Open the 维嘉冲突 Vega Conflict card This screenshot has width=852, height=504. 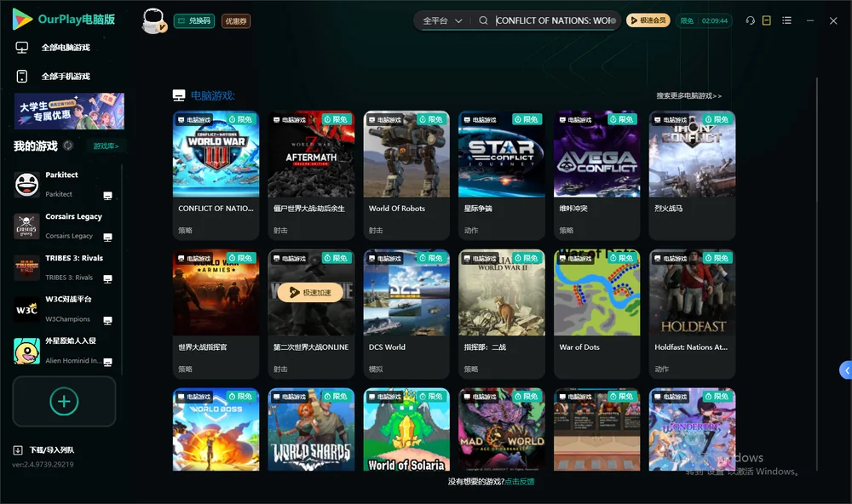(596, 175)
